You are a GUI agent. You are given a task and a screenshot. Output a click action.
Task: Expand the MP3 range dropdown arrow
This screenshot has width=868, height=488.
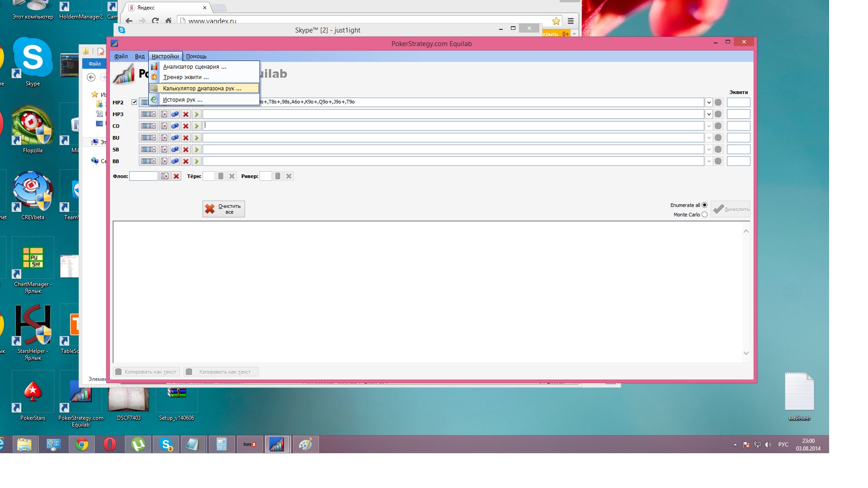point(709,114)
